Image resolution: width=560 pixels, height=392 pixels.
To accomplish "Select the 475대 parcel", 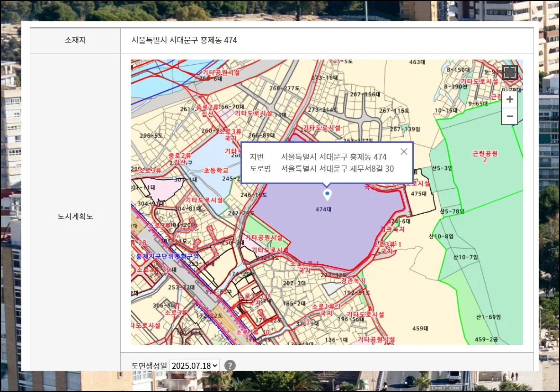I will pos(418,194).
